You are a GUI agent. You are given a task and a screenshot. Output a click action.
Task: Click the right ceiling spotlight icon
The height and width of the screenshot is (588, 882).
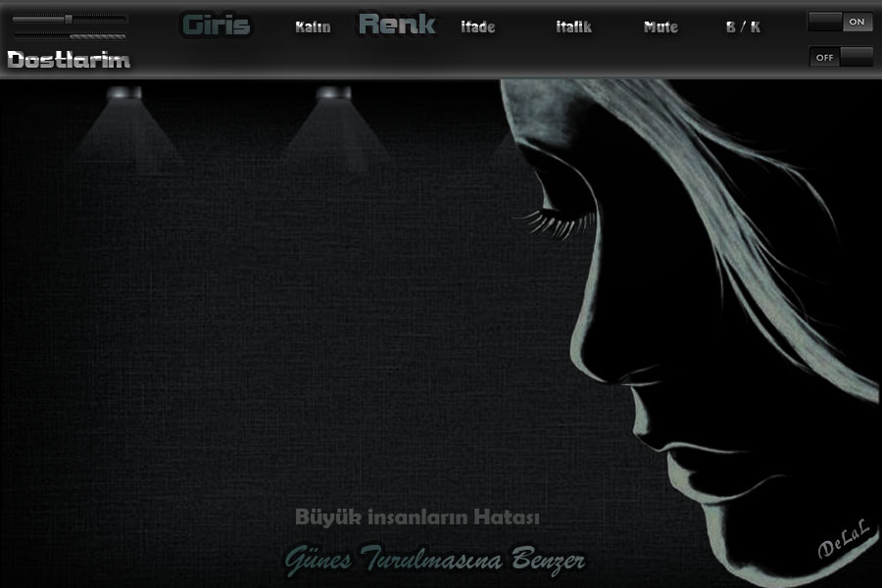[x=333, y=93]
